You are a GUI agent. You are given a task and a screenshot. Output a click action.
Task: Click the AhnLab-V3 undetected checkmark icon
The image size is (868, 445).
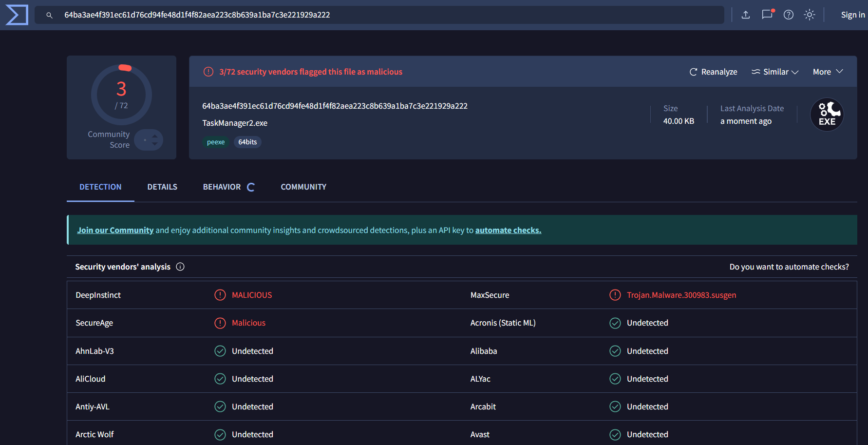[x=220, y=351]
